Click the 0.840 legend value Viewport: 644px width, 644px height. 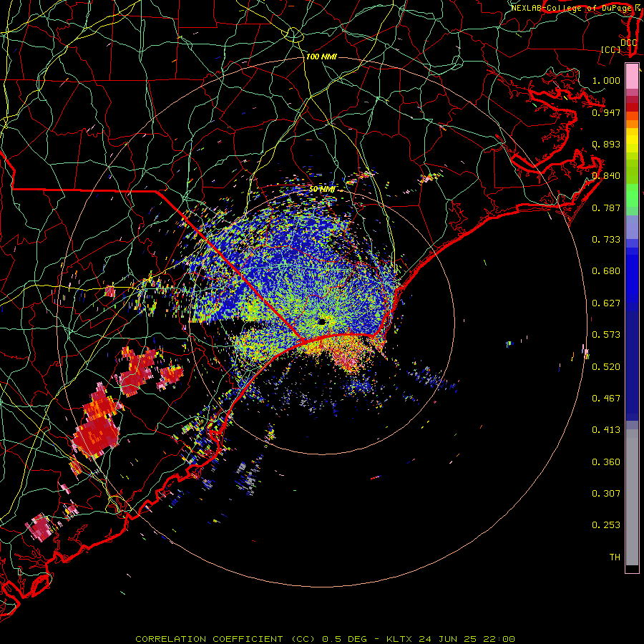606,176
